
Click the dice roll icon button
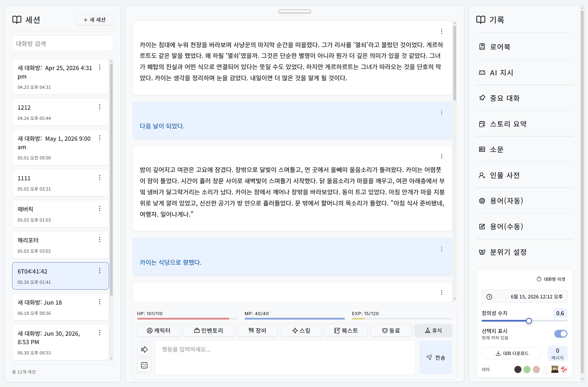(144, 365)
